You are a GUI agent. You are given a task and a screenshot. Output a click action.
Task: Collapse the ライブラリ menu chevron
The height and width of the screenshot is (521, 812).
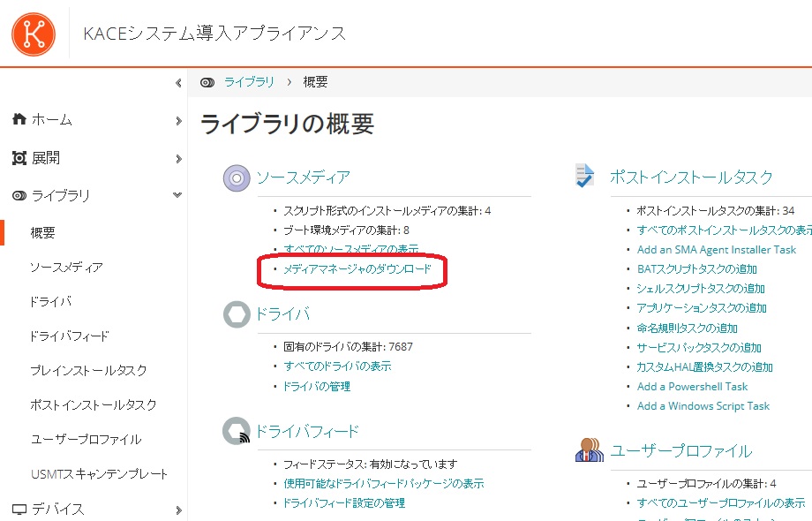[177, 195]
